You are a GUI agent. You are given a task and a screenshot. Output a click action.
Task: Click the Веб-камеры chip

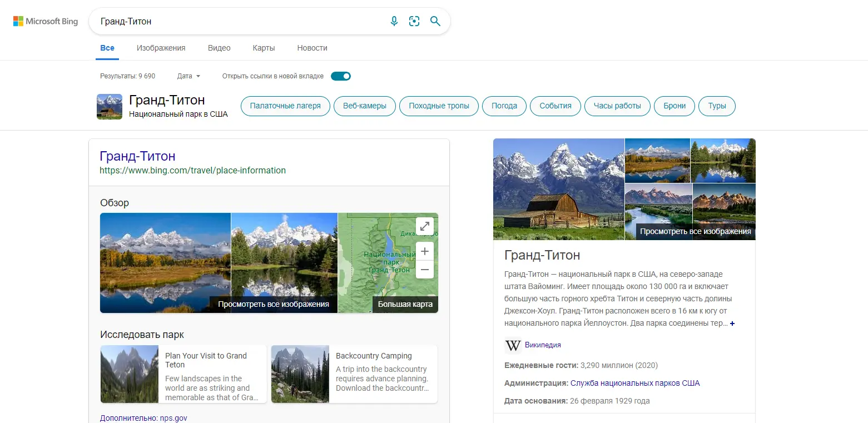[365, 106]
